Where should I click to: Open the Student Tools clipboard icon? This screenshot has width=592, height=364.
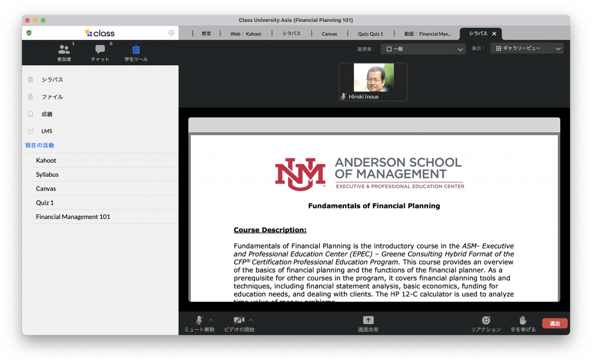[x=136, y=50]
